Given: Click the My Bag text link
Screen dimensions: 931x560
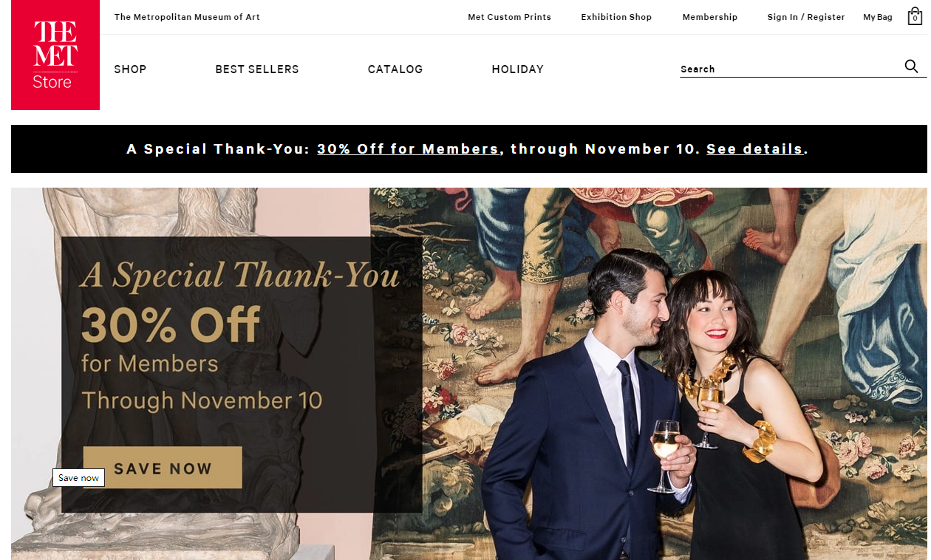Looking at the screenshot, I should point(878,17).
